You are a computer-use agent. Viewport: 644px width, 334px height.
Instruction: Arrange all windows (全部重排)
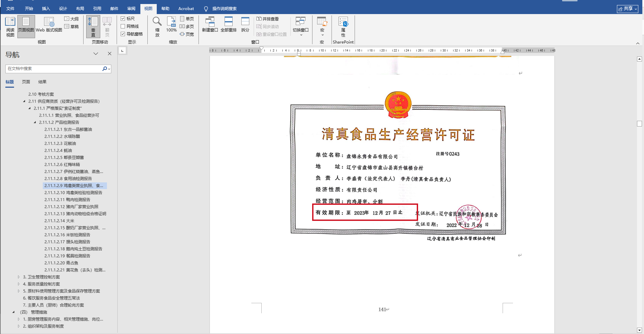click(229, 25)
